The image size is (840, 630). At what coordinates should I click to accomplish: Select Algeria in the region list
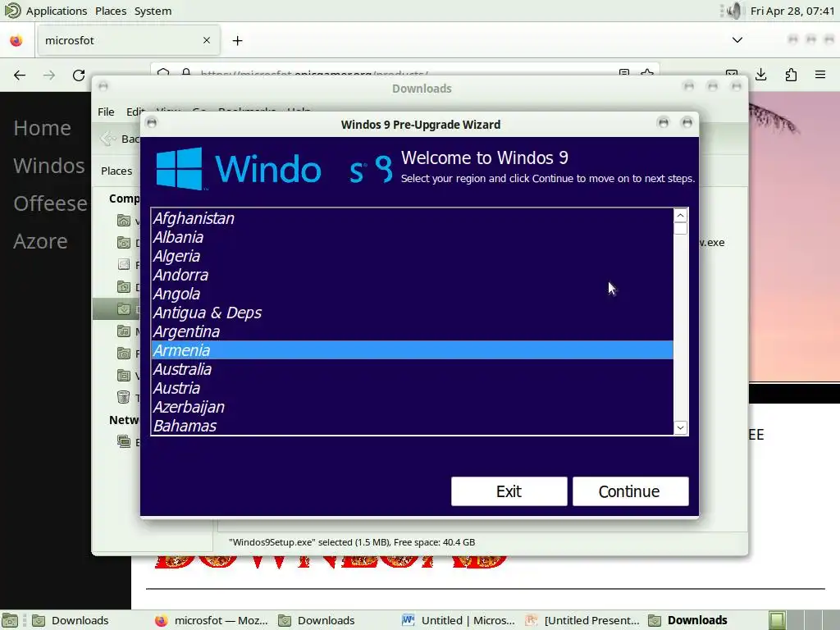(x=412, y=256)
